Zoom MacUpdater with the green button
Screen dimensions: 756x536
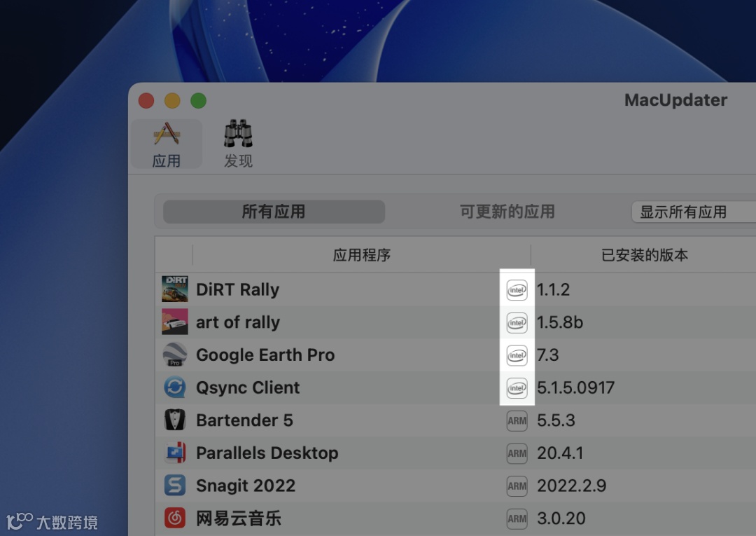(x=198, y=101)
